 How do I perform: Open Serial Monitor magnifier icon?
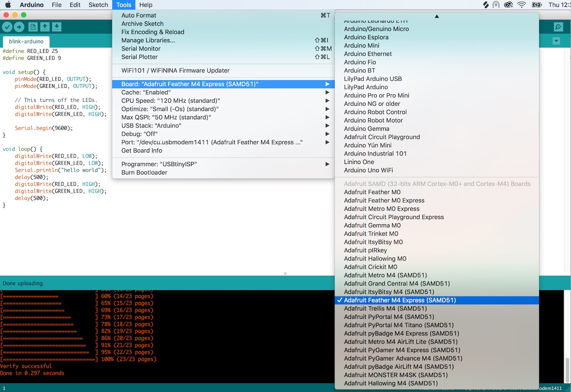click(x=558, y=27)
